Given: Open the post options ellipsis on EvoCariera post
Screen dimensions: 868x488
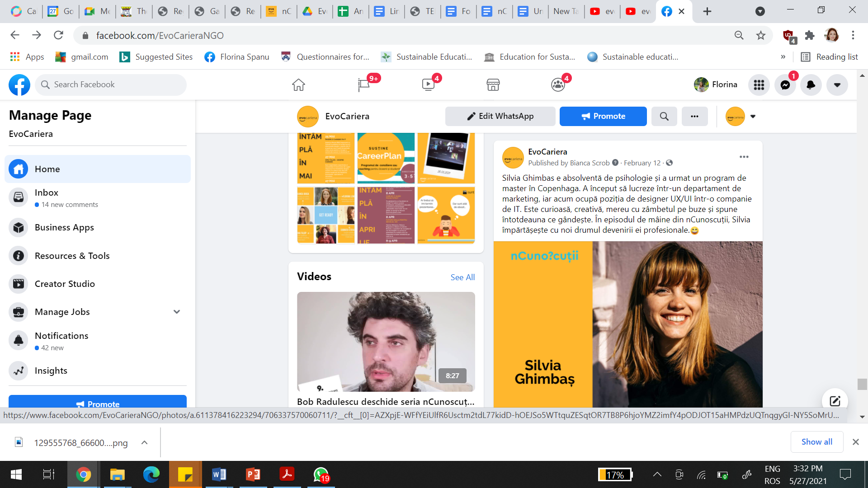Looking at the screenshot, I should [744, 157].
